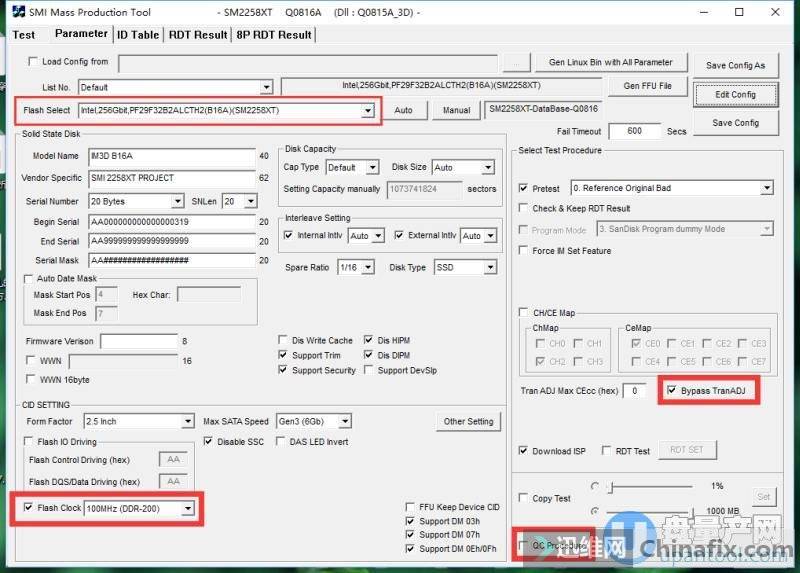Enable the Load Config from checkbox
Screen dimensions: 800x573
tap(33, 61)
